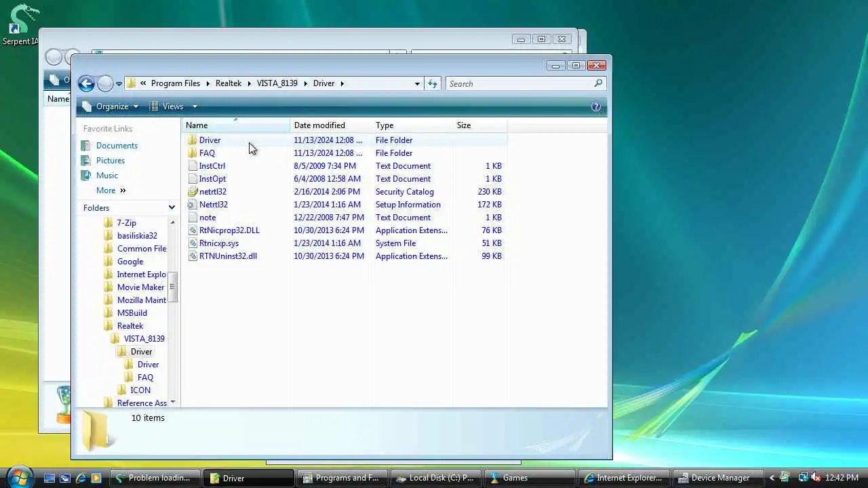This screenshot has height=488, width=868.
Task: Switch to Device Manager taskbar button
Action: click(x=718, y=478)
